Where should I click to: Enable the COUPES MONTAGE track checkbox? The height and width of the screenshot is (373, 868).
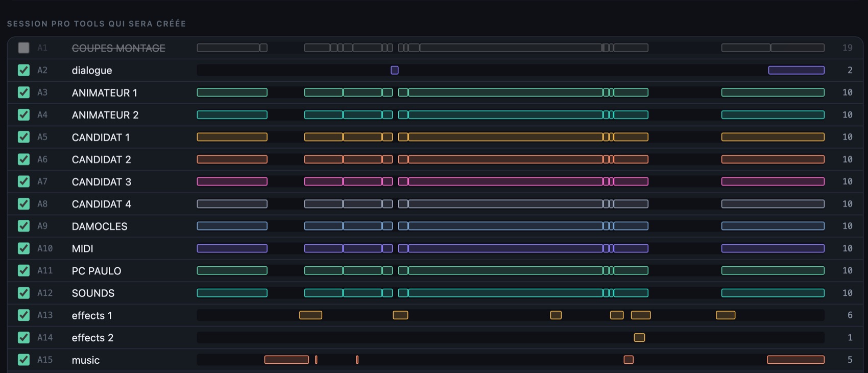pos(23,48)
